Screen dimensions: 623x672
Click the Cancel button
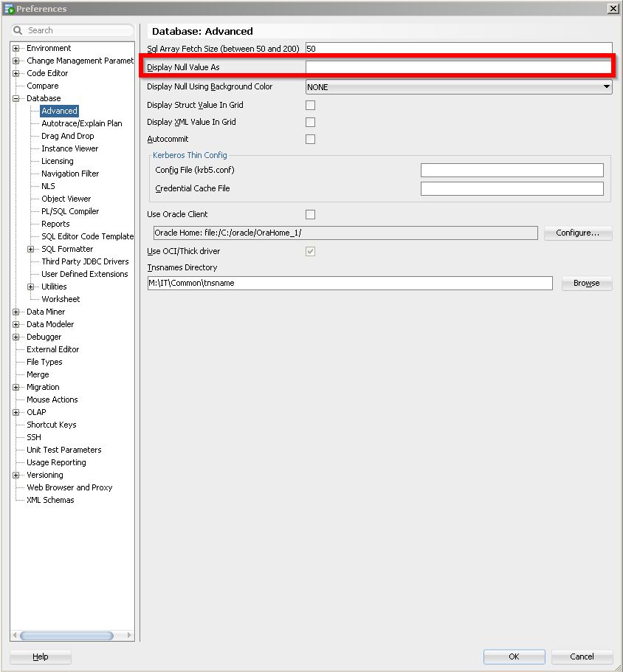click(x=582, y=656)
